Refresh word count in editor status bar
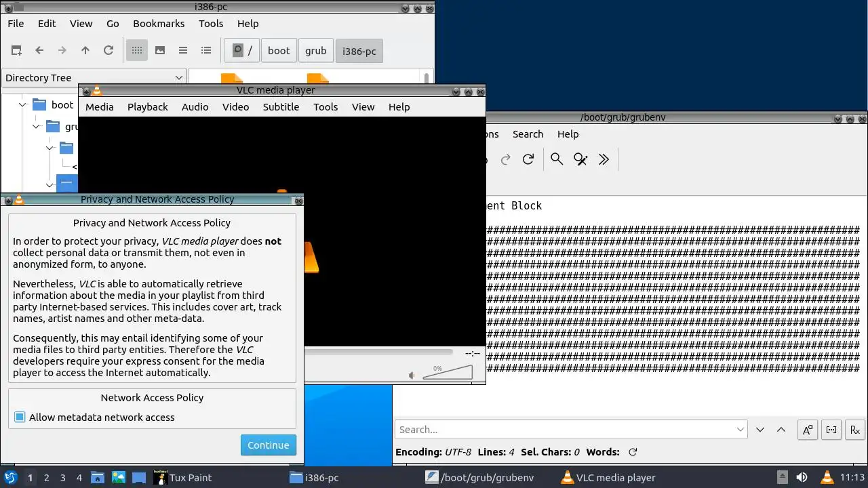 tap(633, 452)
